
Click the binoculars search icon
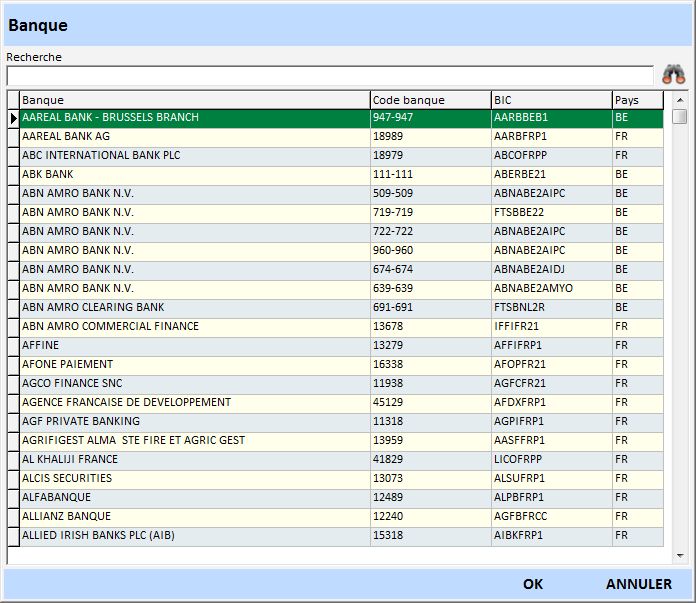[672, 75]
